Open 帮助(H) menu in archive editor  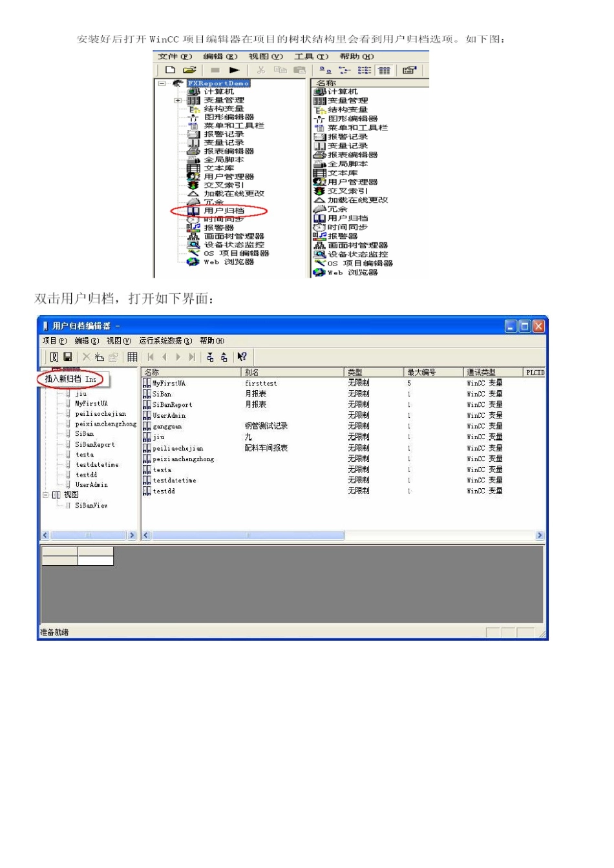point(212,341)
